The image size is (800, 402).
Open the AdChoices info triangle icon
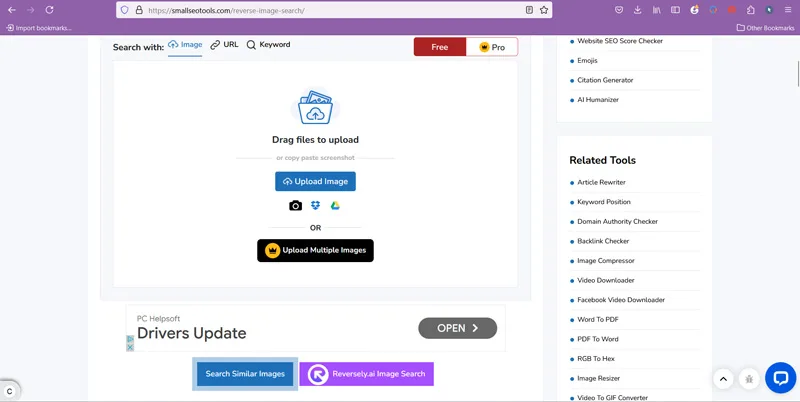130,339
